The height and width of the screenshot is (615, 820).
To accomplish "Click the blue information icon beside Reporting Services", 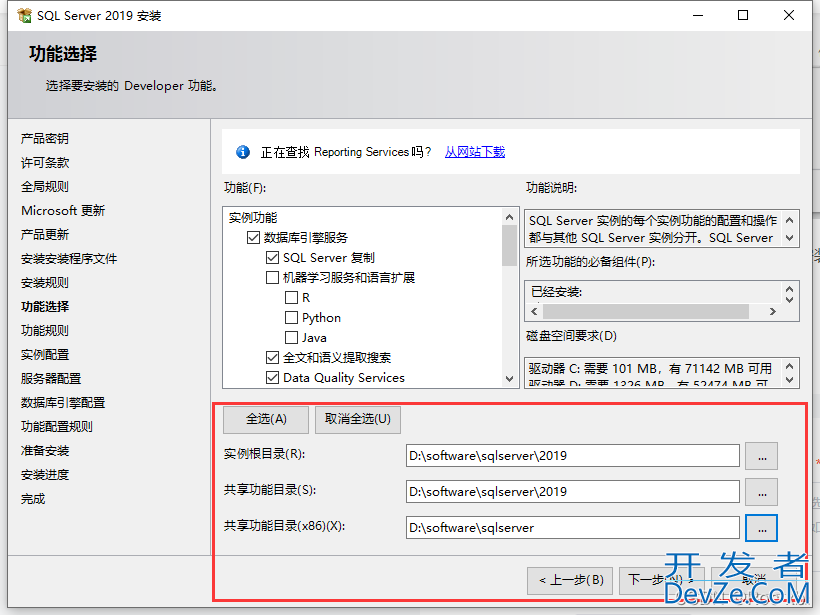I will tap(243, 152).
